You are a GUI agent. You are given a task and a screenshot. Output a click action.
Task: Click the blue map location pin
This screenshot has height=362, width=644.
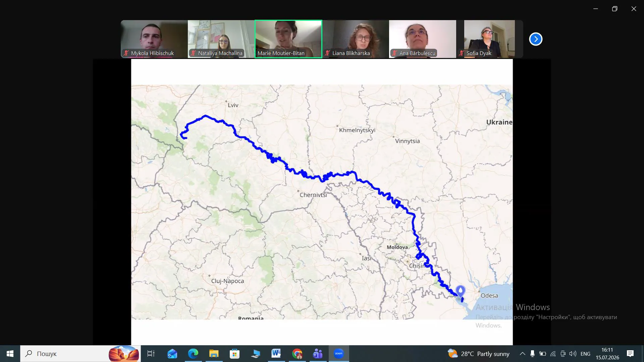pyautogui.click(x=461, y=291)
